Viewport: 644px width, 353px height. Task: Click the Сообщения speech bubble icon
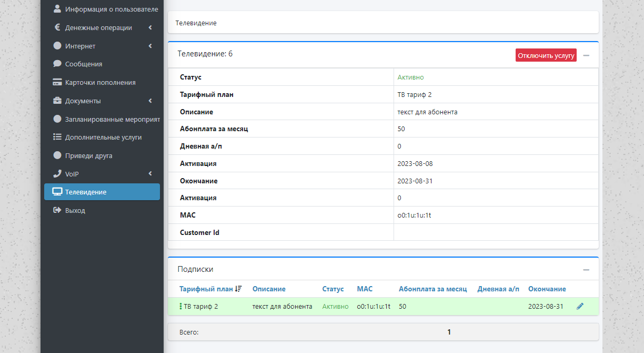57,64
